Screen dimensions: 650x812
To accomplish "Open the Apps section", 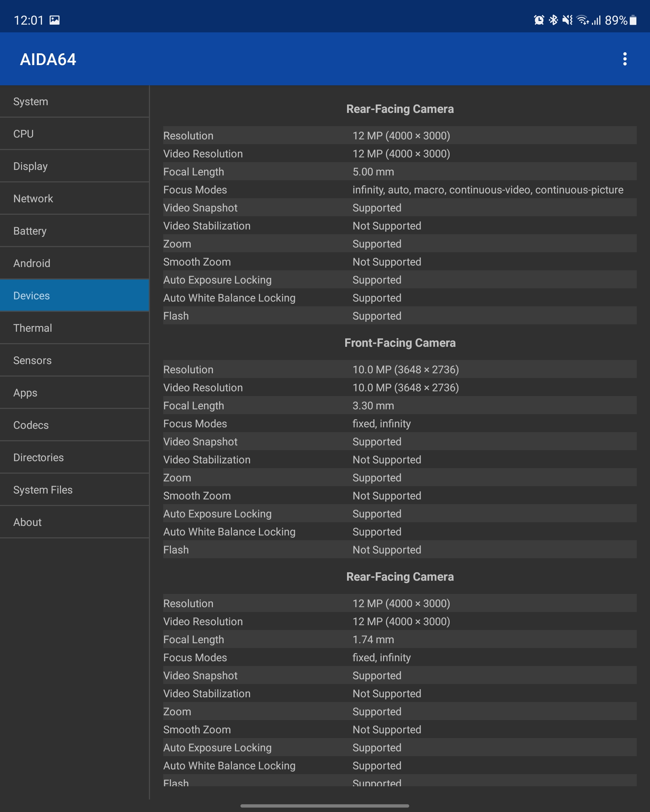I will (x=75, y=393).
